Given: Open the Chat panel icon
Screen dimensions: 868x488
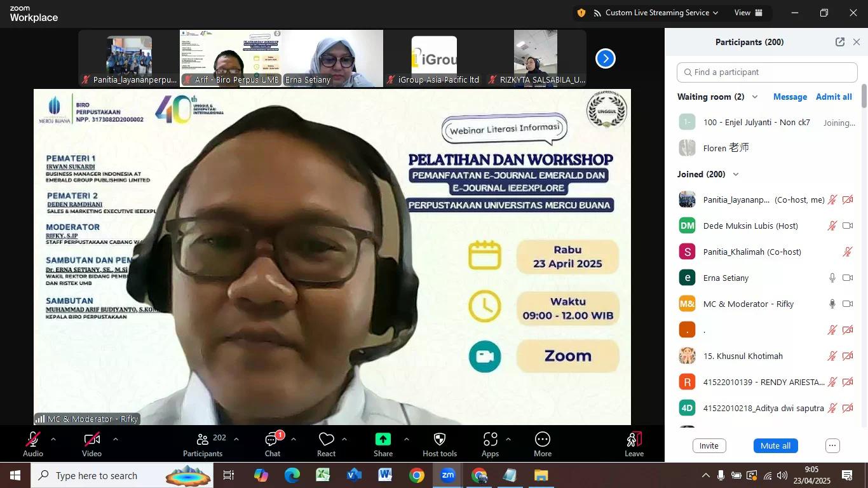Looking at the screenshot, I should pos(273,440).
